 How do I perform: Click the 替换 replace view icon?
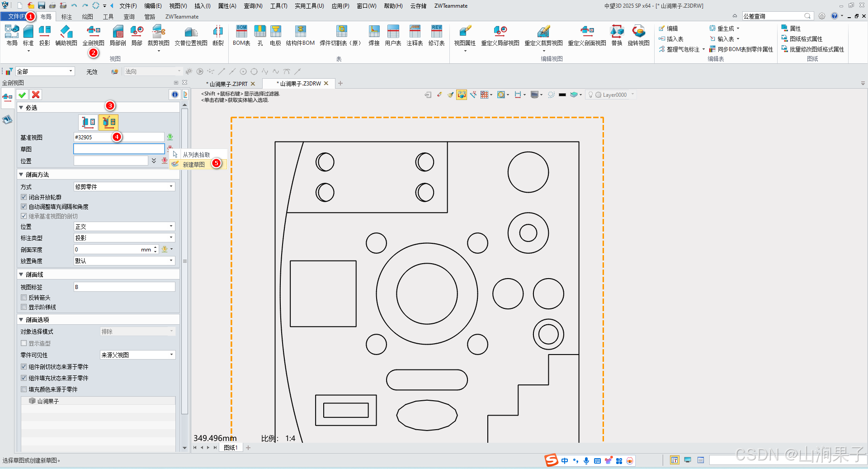click(617, 35)
